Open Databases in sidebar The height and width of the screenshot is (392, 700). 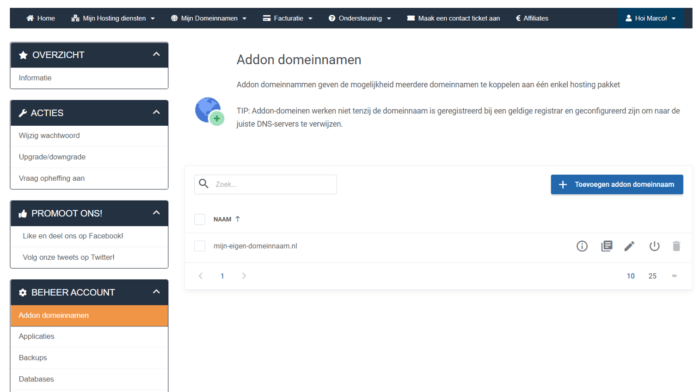click(89, 379)
